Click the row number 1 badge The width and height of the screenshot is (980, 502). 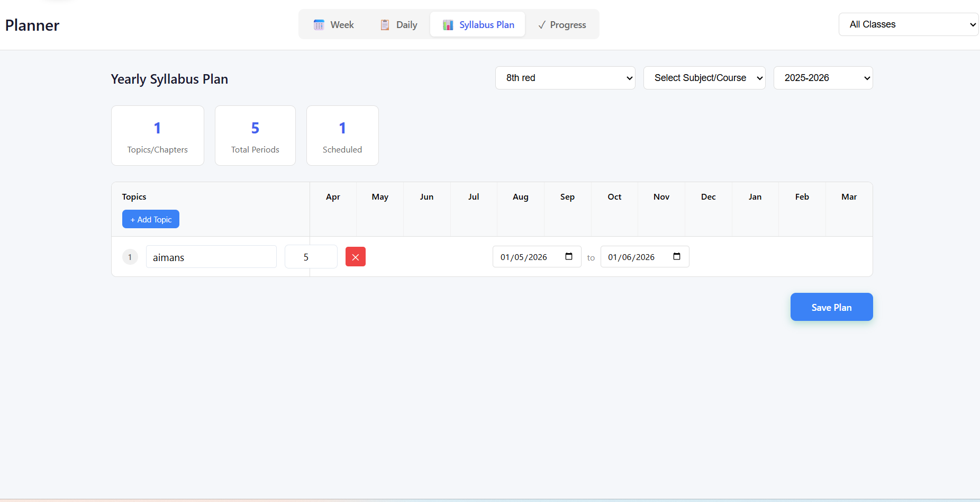click(130, 257)
